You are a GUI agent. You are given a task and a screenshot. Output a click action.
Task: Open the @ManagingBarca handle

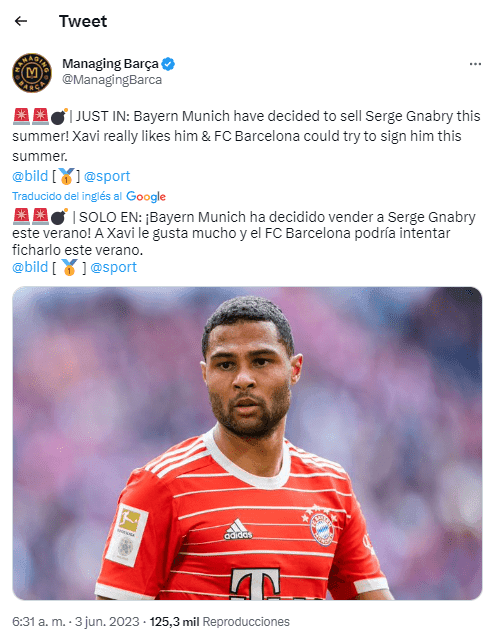click(x=112, y=80)
